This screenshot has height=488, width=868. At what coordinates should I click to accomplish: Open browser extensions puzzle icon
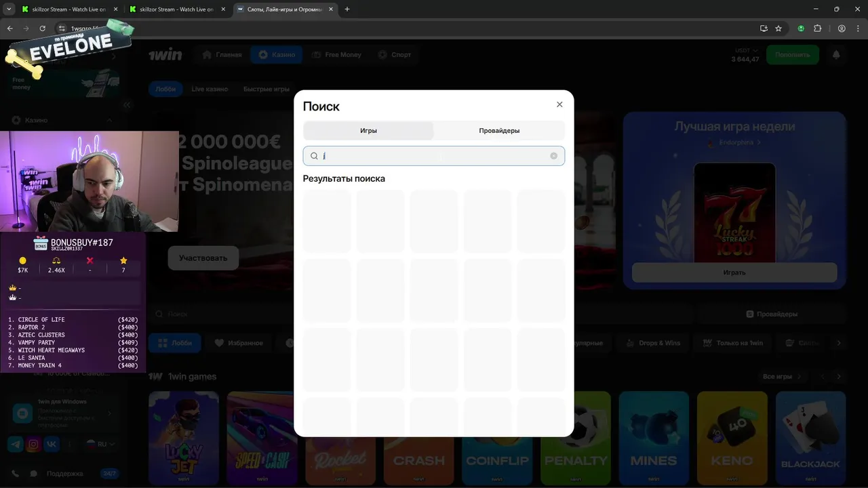[x=817, y=28]
